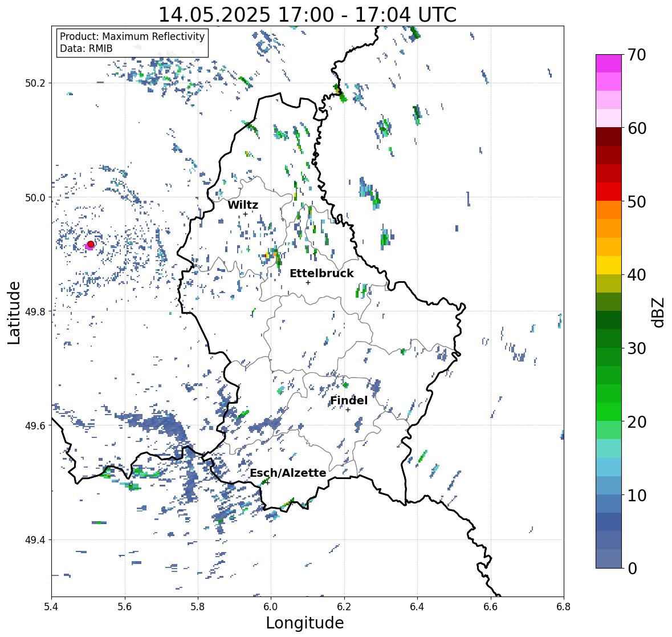Click the 49.6 latitude tick label

pos(35,425)
